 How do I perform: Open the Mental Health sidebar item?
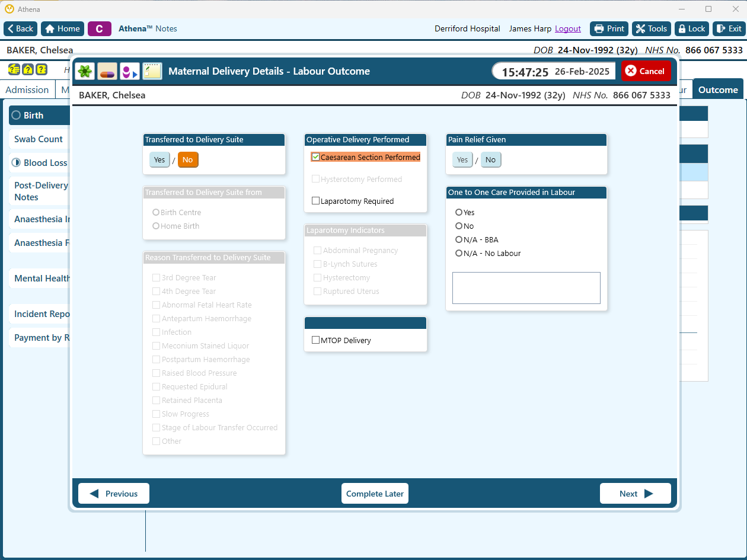coord(39,279)
